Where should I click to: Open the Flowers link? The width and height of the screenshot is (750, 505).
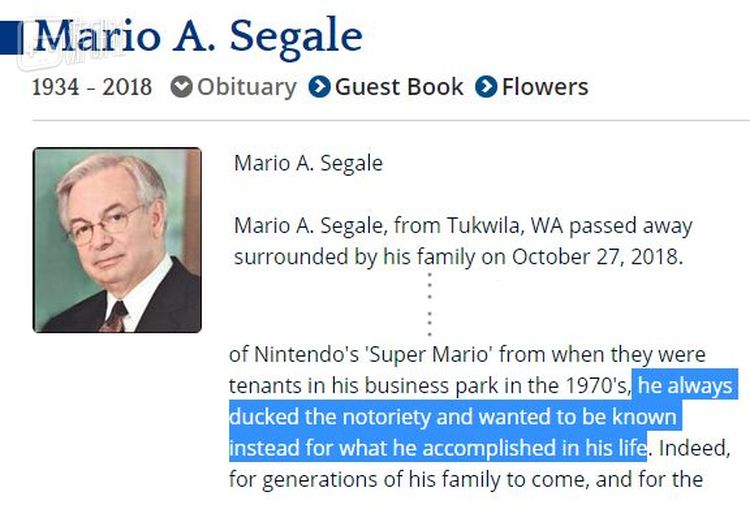545,87
